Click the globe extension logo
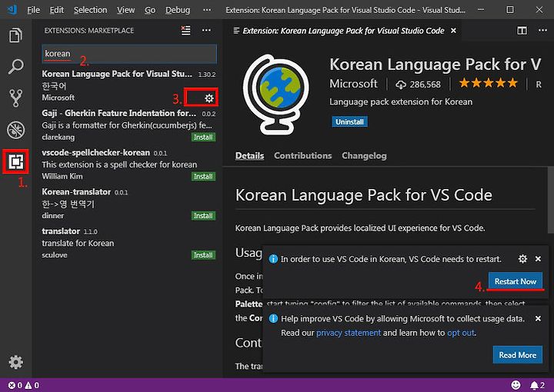 pyautogui.click(x=276, y=94)
